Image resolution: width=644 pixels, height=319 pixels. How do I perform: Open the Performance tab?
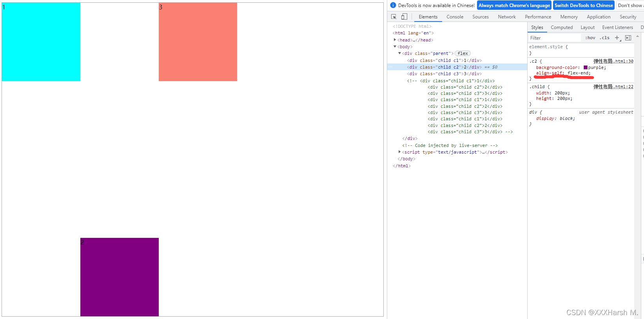click(538, 17)
